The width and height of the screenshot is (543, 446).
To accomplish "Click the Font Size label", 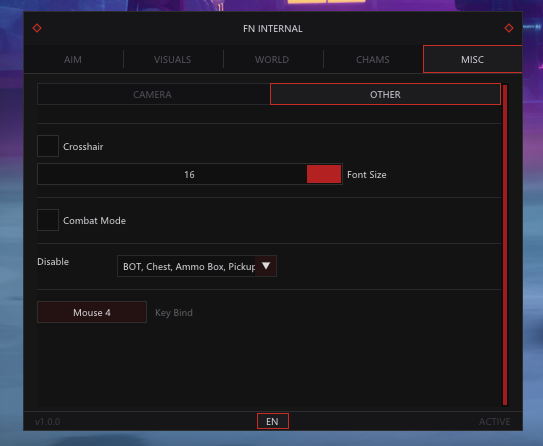I will point(367,175).
